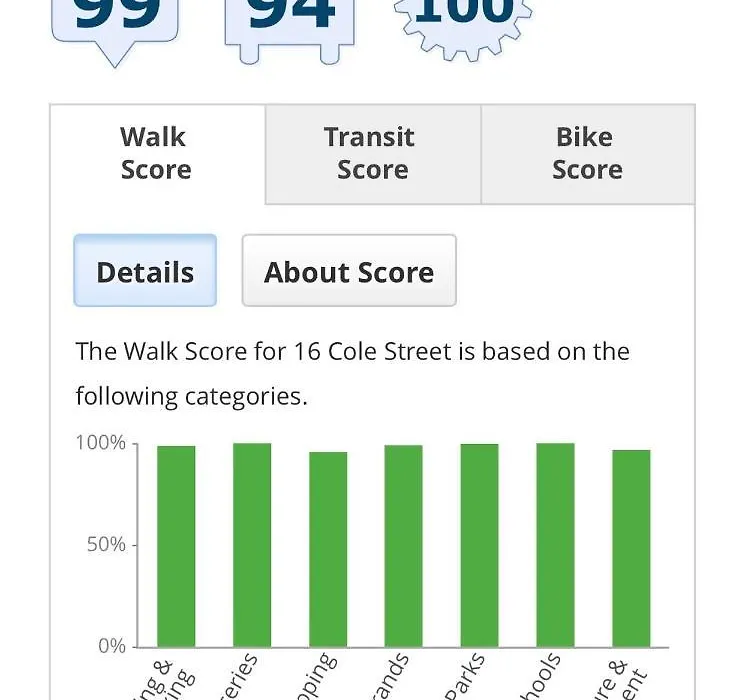This screenshot has height=700, width=742.
Task: Select the Details button
Action: point(145,271)
